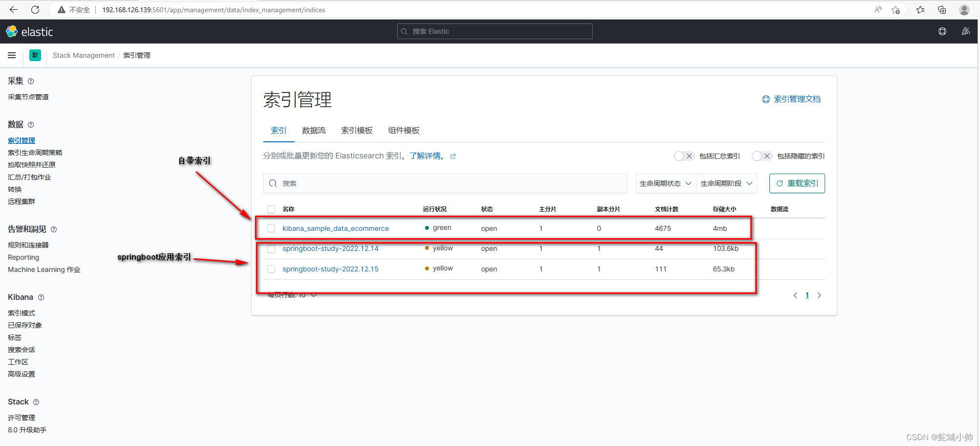This screenshot has width=980, height=446.
Task: Open the read aloud icon in address bar
Action: point(878,10)
